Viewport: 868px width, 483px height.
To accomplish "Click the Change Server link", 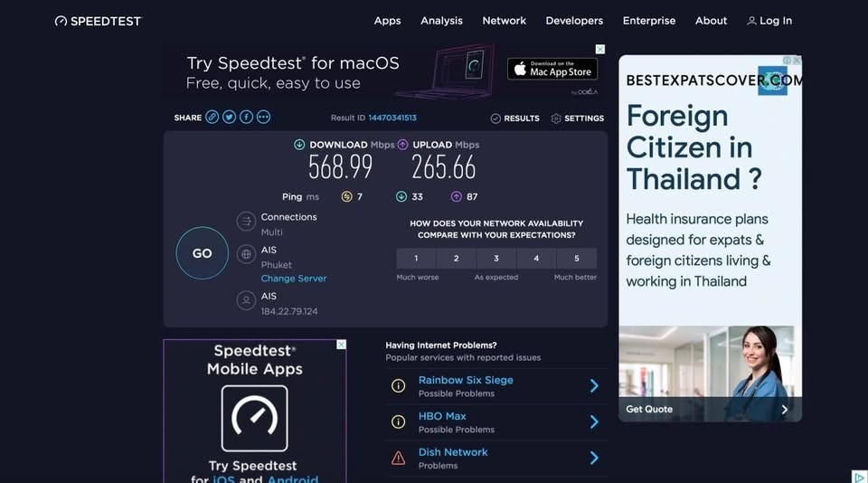I will click(294, 279).
